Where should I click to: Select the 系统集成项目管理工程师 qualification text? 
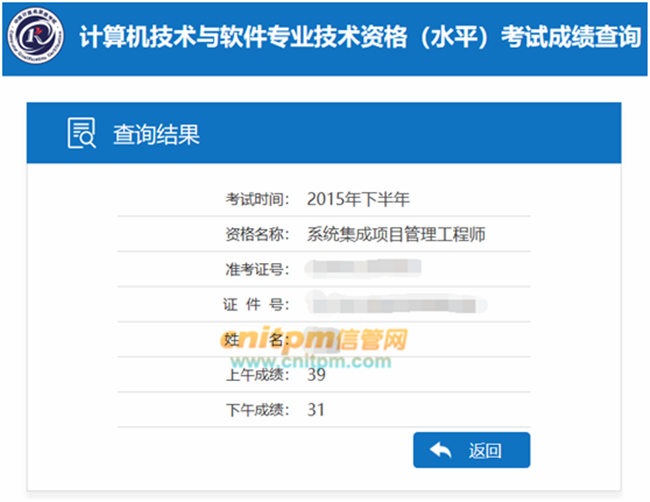(397, 235)
